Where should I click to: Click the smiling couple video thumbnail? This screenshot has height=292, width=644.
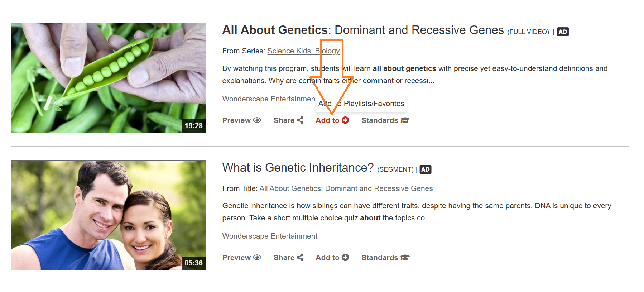pos(109,215)
